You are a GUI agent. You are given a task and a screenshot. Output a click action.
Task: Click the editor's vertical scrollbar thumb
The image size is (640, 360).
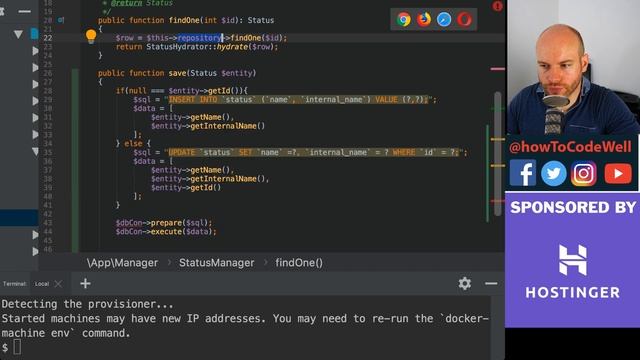498,153
